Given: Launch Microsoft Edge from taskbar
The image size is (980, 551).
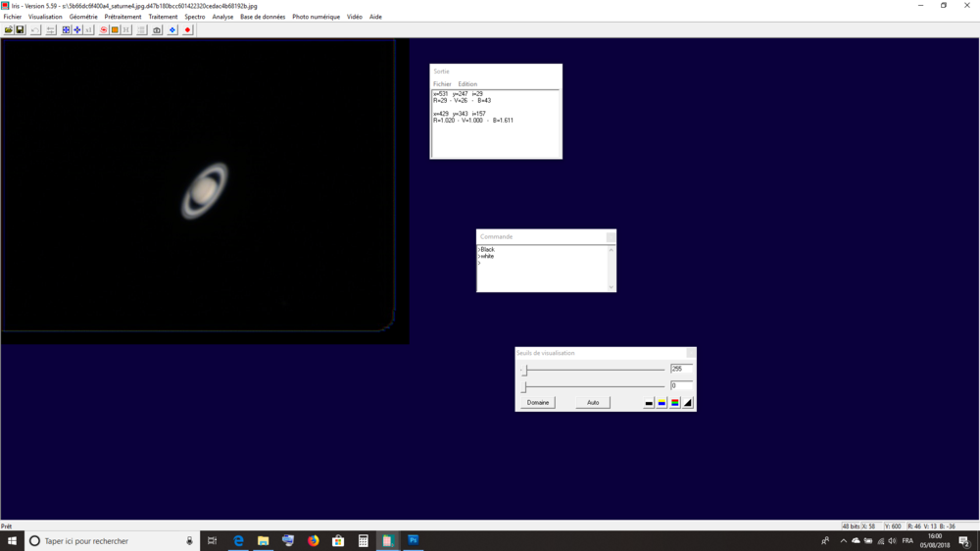Looking at the screenshot, I should (238, 541).
